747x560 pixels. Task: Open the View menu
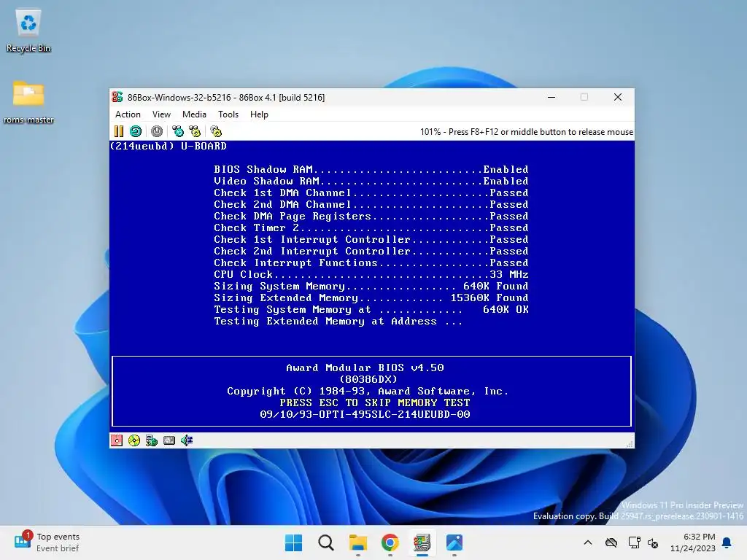pyautogui.click(x=161, y=114)
